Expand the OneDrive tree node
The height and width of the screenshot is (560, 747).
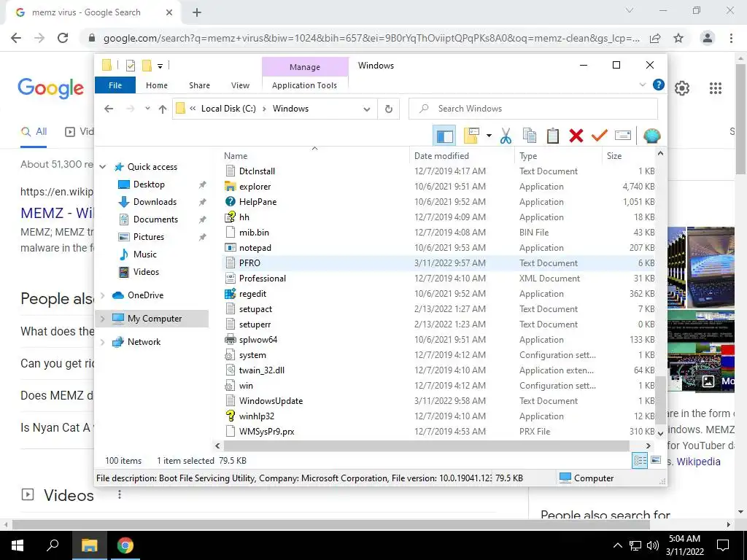pos(102,295)
